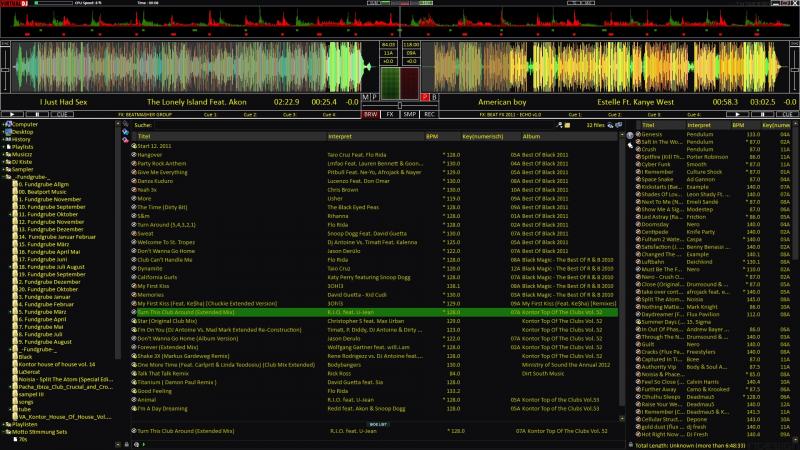Viewport: 800px width, 450px height.
Task: Open the 00. Beatport Music folder
Action: (x=42, y=192)
